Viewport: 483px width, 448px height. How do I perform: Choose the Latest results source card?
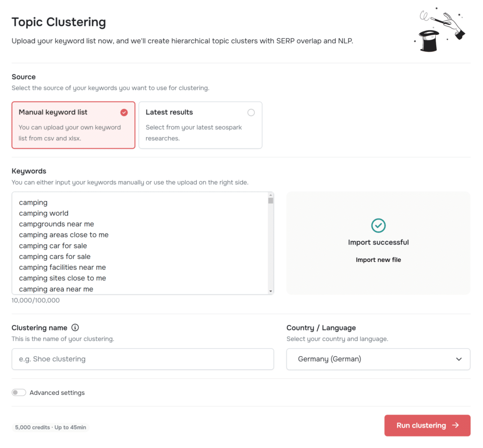201,125
